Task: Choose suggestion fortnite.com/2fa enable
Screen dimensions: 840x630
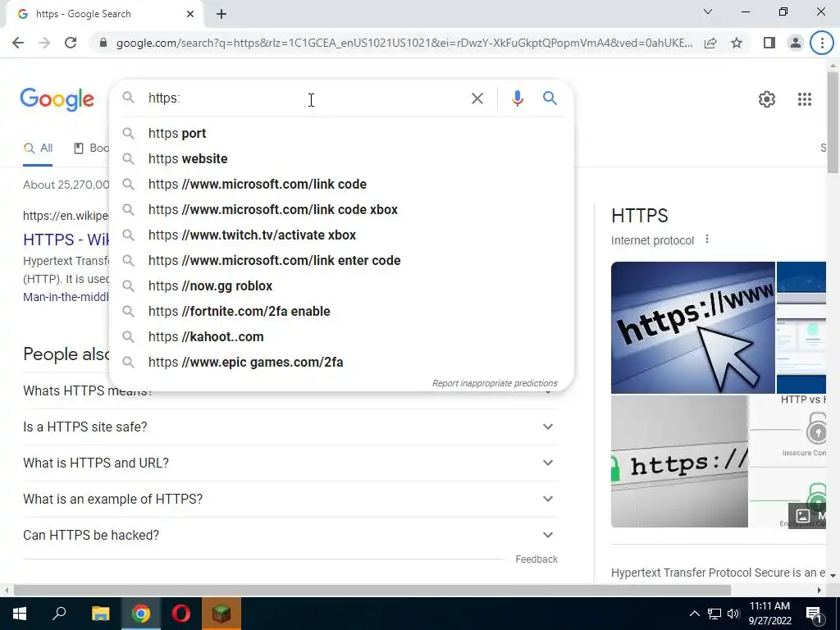Action: [x=341, y=311]
